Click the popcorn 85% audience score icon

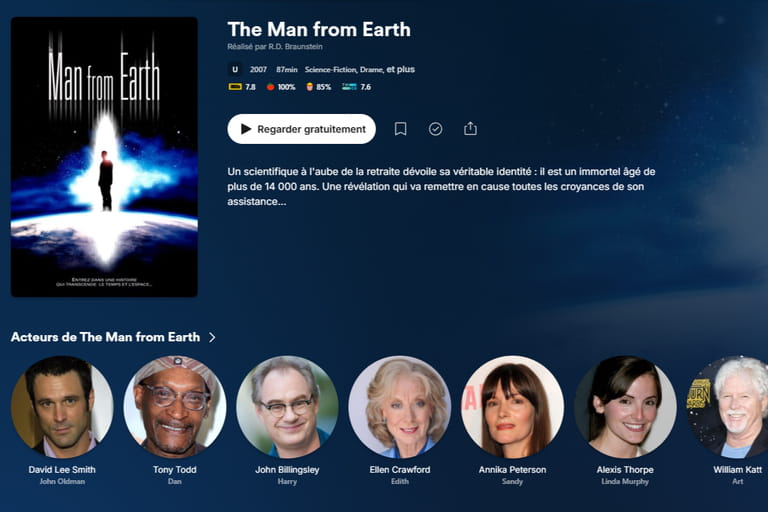tap(310, 87)
